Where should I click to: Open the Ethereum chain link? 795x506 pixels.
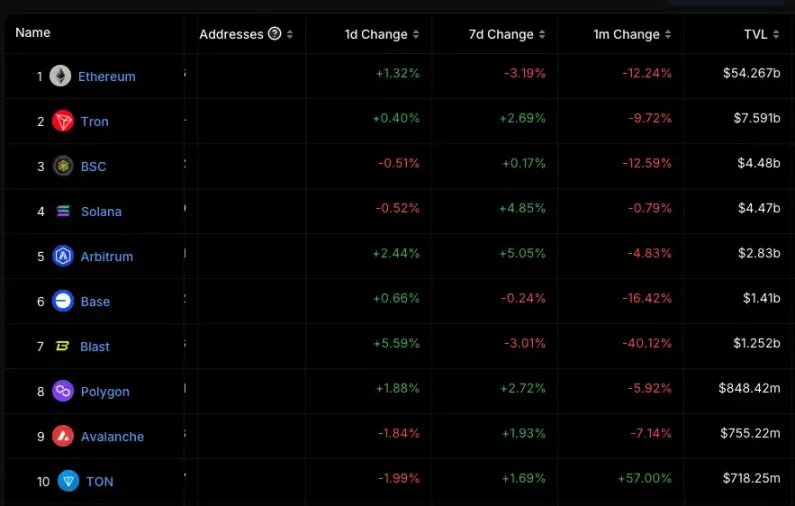pos(107,76)
